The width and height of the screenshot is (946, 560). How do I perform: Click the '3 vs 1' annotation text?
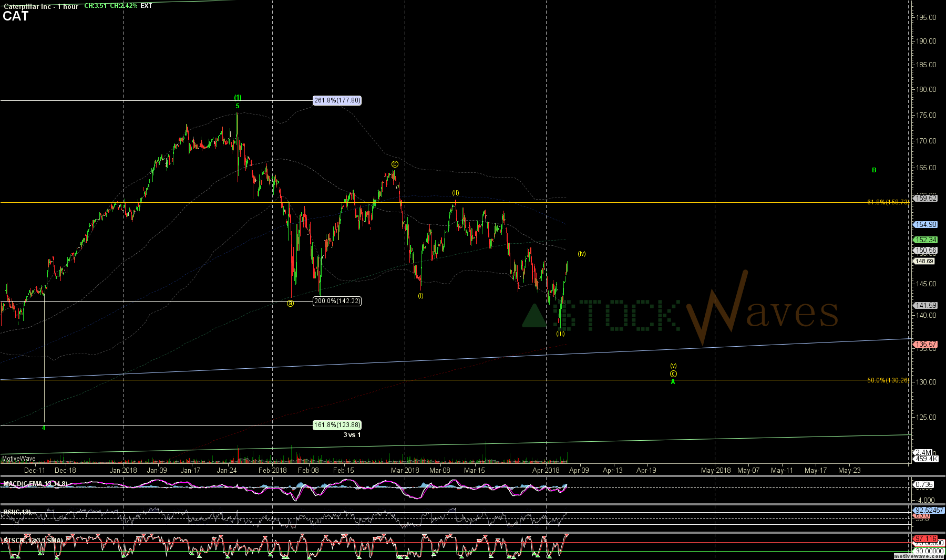pyautogui.click(x=352, y=435)
